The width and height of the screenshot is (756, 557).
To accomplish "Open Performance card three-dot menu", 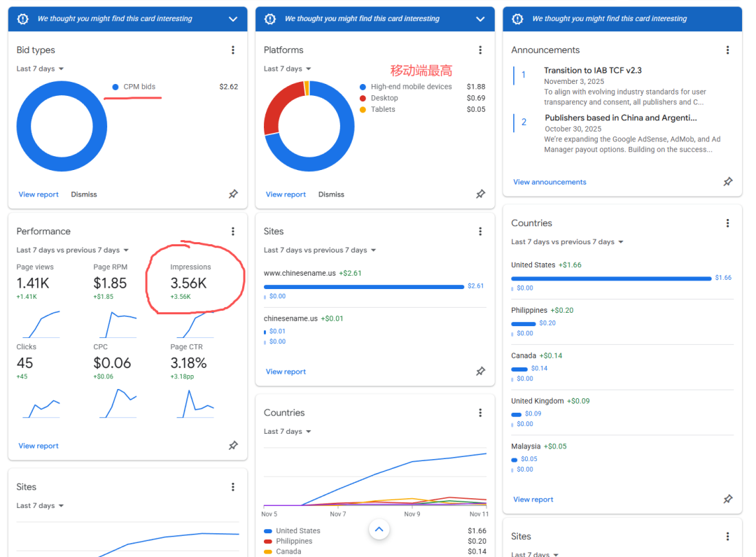I will (x=233, y=231).
